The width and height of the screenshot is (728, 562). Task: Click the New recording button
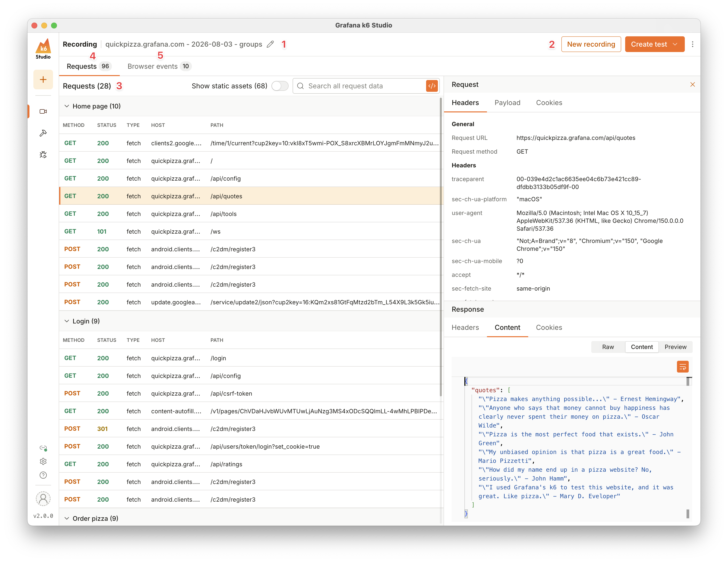click(591, 44)
